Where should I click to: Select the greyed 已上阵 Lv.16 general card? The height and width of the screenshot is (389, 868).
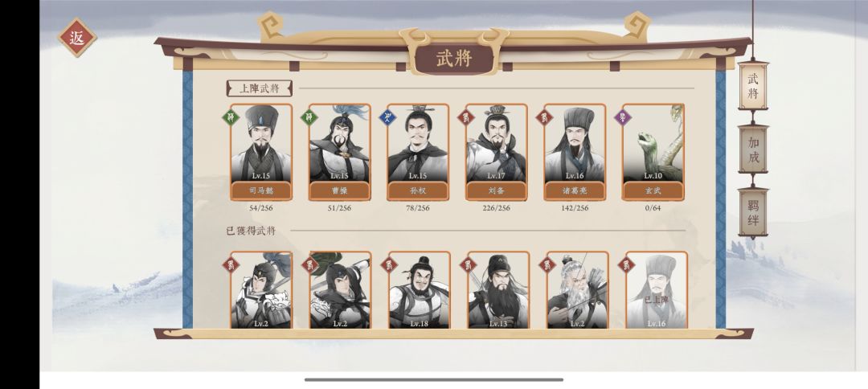[x=657, y=290]
